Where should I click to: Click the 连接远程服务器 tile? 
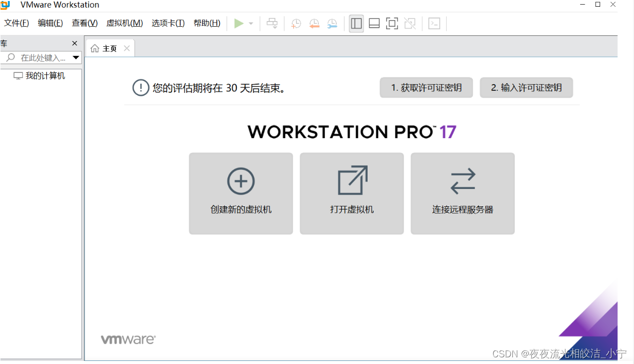coord(463,194)
